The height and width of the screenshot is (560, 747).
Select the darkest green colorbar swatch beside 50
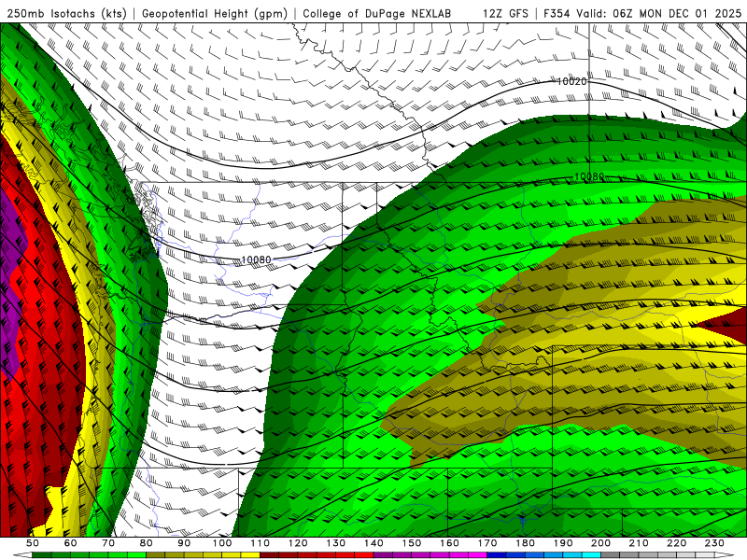(41, 555)
